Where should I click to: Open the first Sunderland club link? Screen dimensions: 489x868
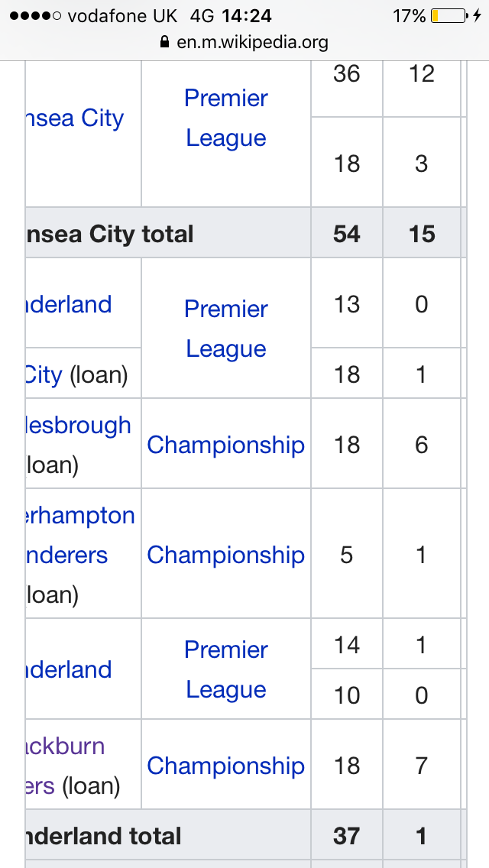69,304
